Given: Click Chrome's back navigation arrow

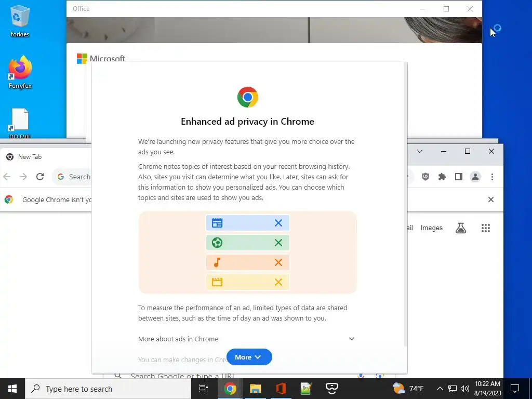Looking at the screenshot, I should pyautogui.click(x=7, y=177).
